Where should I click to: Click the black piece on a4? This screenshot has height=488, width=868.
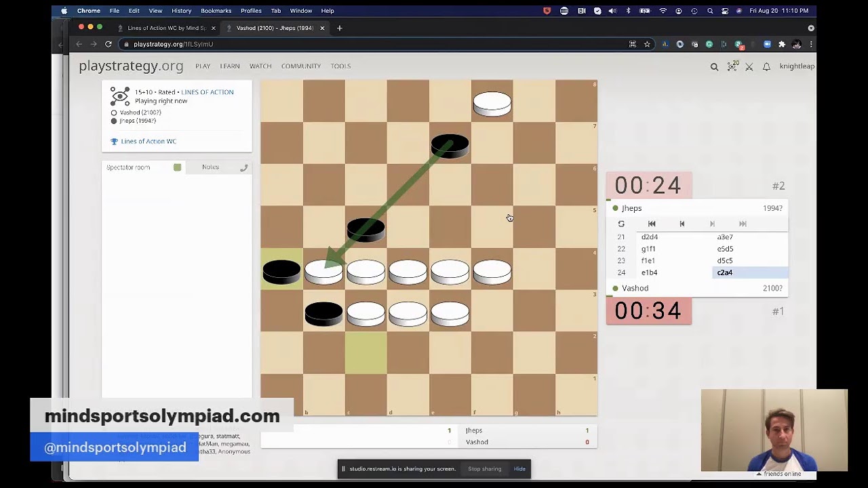281,271
